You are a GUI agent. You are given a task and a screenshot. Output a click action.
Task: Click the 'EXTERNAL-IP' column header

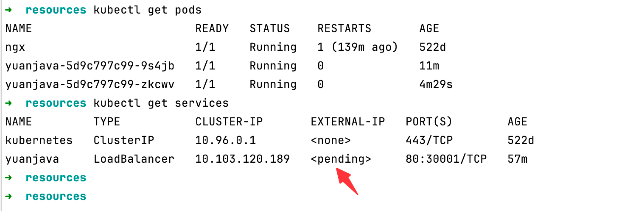coord(348,122)
